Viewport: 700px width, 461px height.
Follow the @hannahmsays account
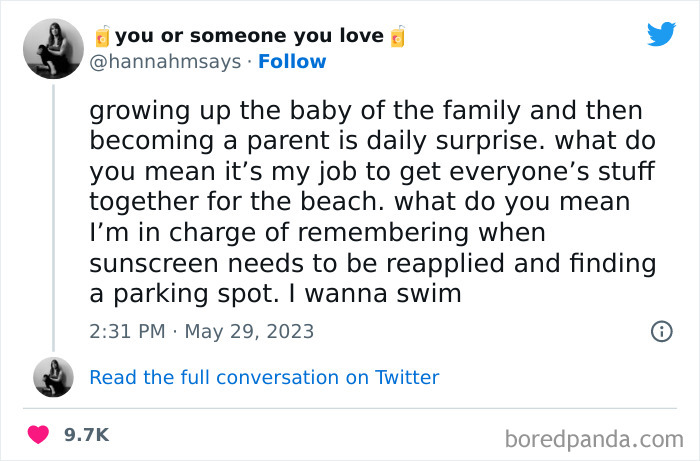point(292,61)
